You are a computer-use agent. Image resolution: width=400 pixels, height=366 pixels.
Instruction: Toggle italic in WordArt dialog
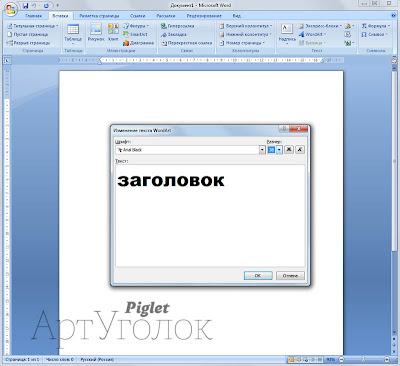coord(300,150)
